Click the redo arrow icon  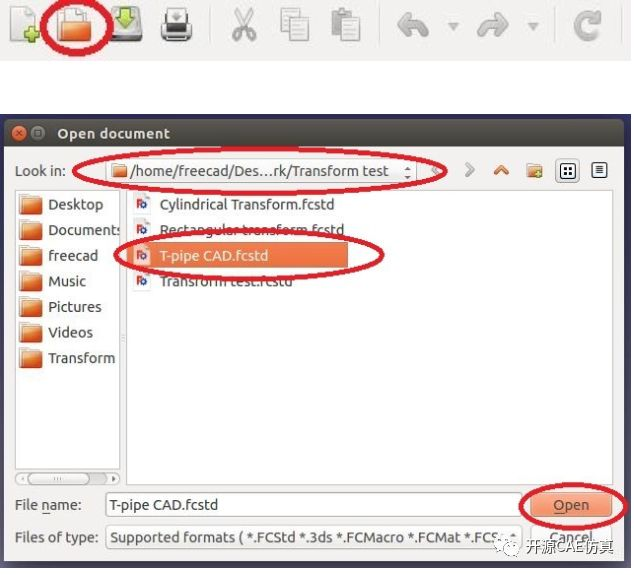coord(492,25)
